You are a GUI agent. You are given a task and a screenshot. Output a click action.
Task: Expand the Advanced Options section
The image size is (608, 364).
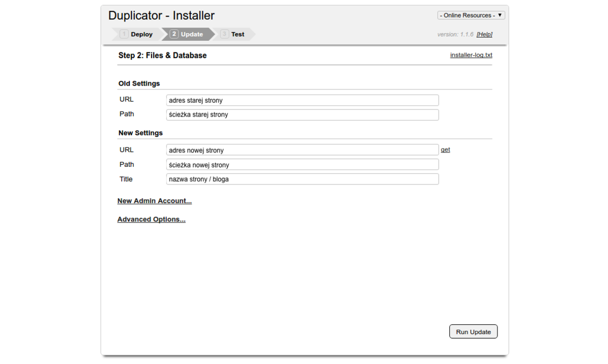click(x=151, y=219)
